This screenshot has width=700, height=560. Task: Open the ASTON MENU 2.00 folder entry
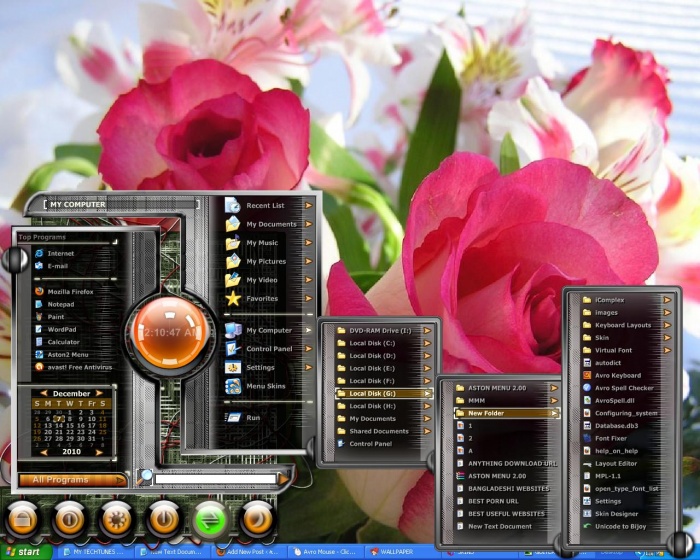[507, 388]
